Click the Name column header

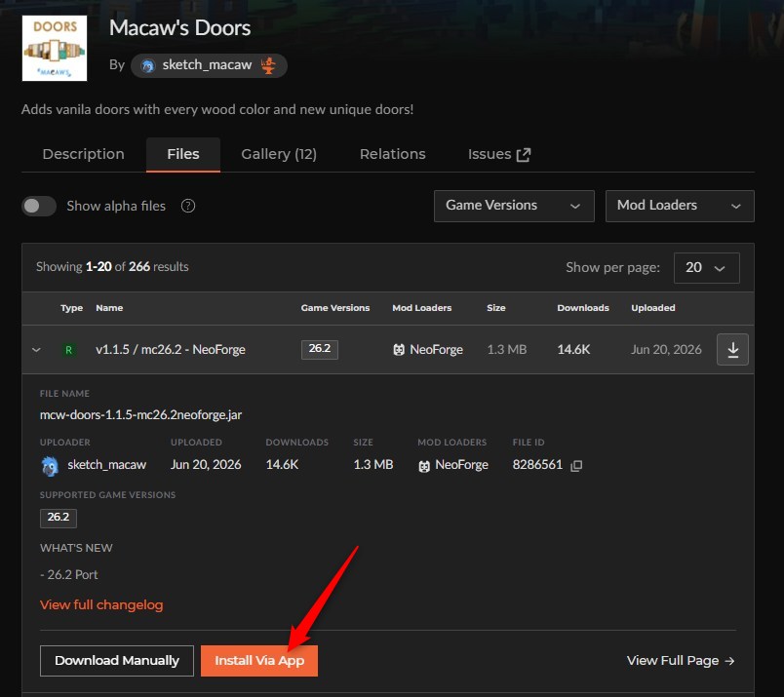click(x=109, y=308)
